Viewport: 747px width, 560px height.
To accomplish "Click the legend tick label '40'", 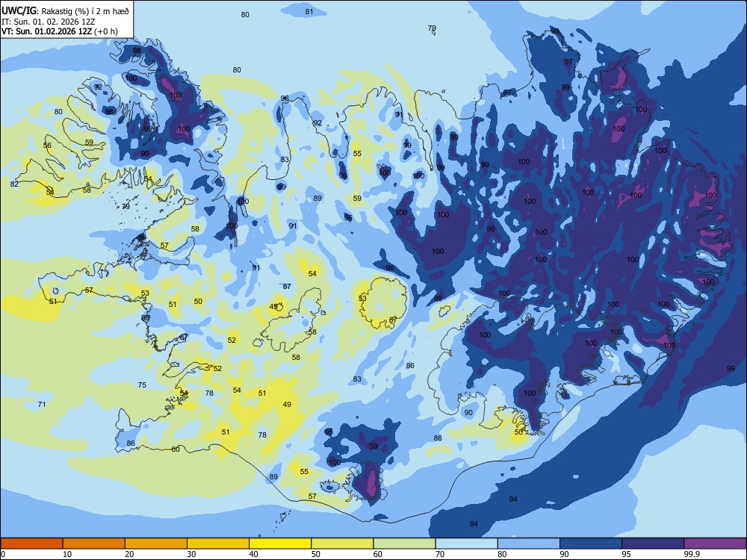I will tap(253, 554).
